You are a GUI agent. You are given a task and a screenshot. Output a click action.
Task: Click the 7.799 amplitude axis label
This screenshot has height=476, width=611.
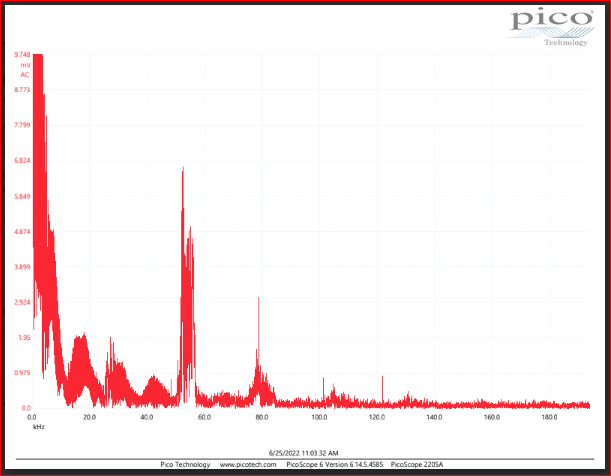[22, 125]
